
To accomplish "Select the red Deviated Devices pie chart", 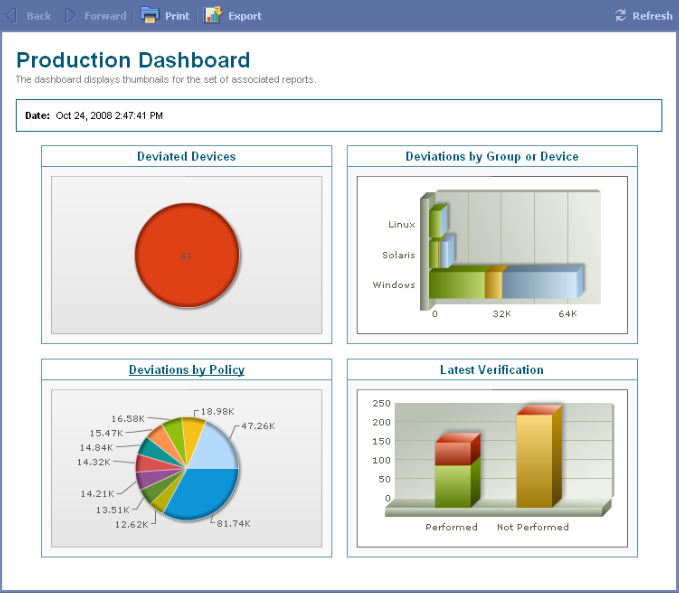I will tap(187, 256).
